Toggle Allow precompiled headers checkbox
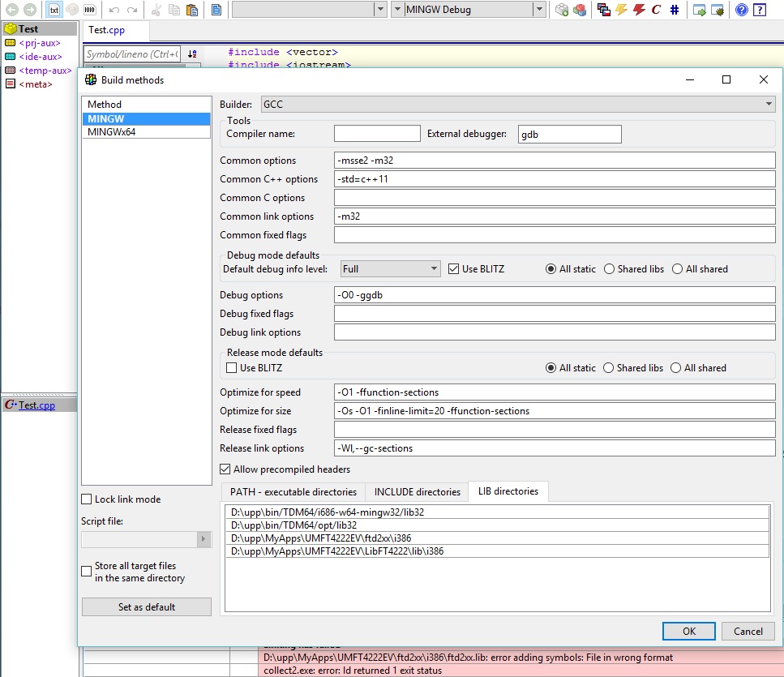 pyautogui.click(x=225, y=469)
